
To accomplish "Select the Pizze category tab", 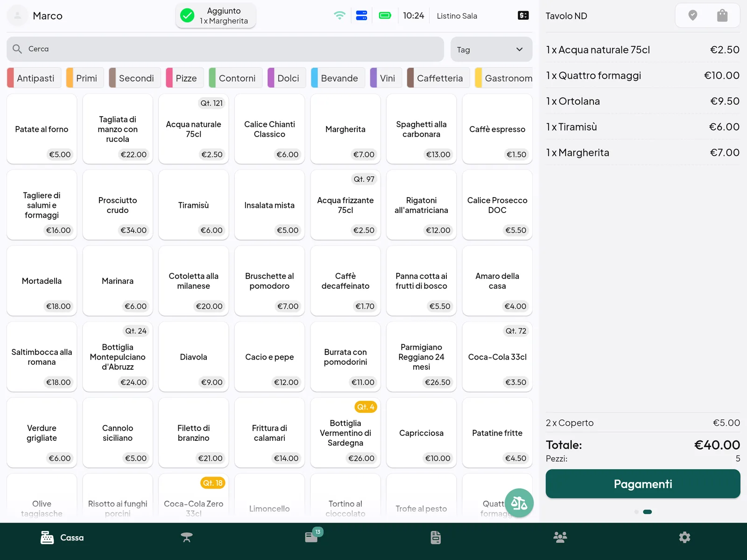I will tap(185, 78).
